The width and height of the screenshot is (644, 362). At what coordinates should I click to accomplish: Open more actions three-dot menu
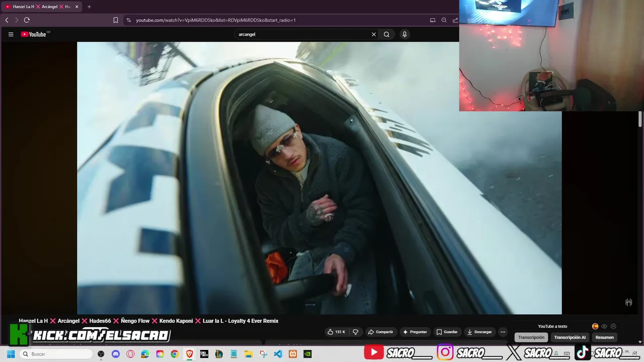pyautogui.click(x=503, y=332)
